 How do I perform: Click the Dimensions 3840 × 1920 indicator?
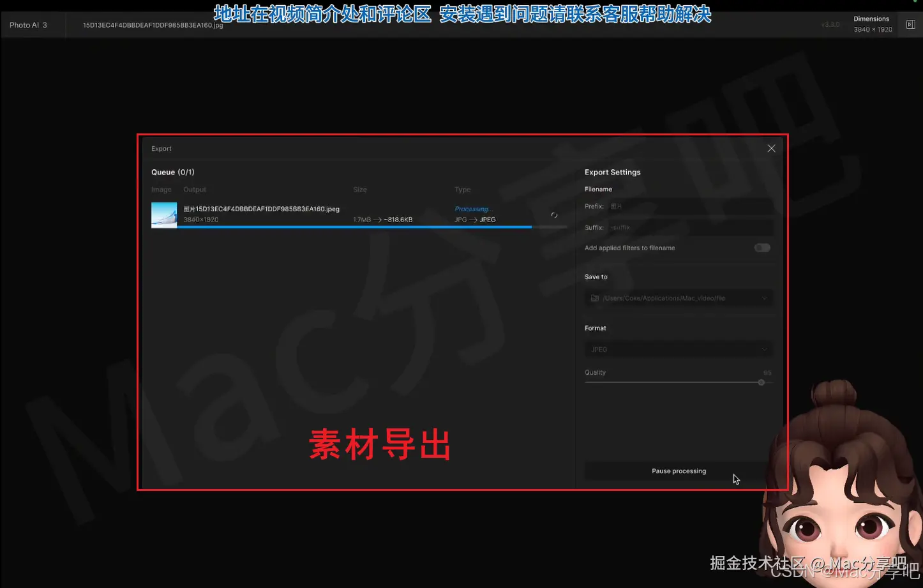coord(872,24)
